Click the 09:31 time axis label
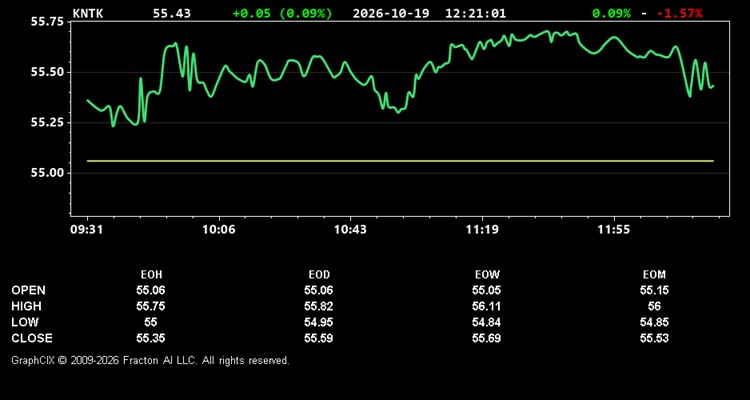 (87, 230)
